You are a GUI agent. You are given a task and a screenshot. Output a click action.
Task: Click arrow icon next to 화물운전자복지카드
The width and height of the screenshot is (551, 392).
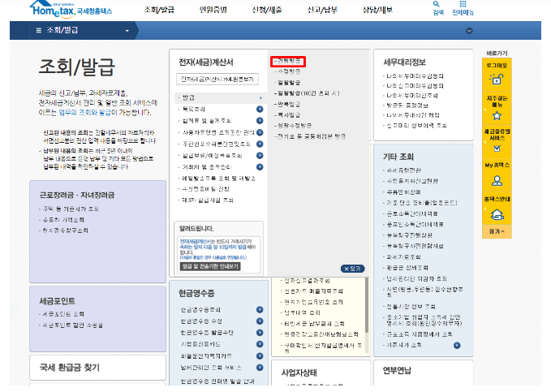coord(260,356)
